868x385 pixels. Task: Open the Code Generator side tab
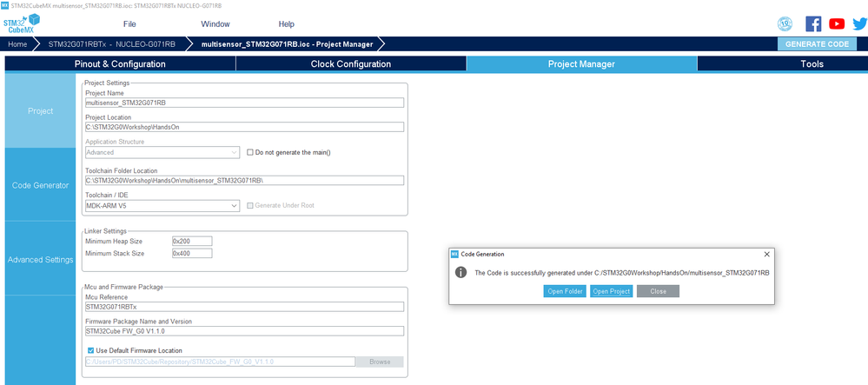pyautogui.click(x=41, y=185)
